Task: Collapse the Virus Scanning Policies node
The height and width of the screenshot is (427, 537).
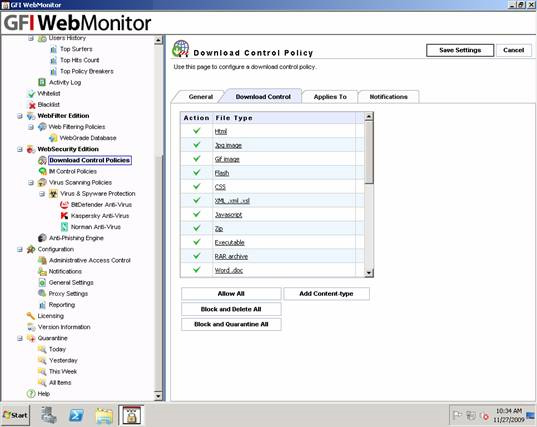Action: point(31,183)
